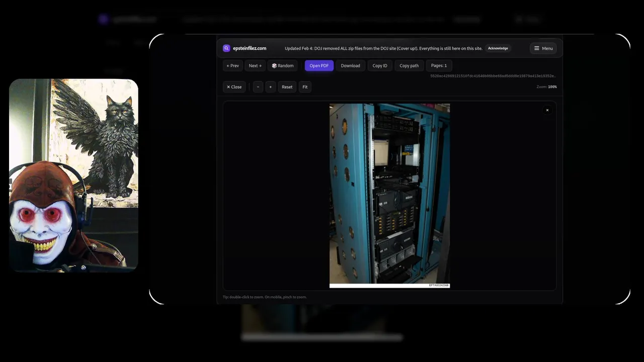Zoom in with the plus button

pyautogui.click(x=270, y=87)
